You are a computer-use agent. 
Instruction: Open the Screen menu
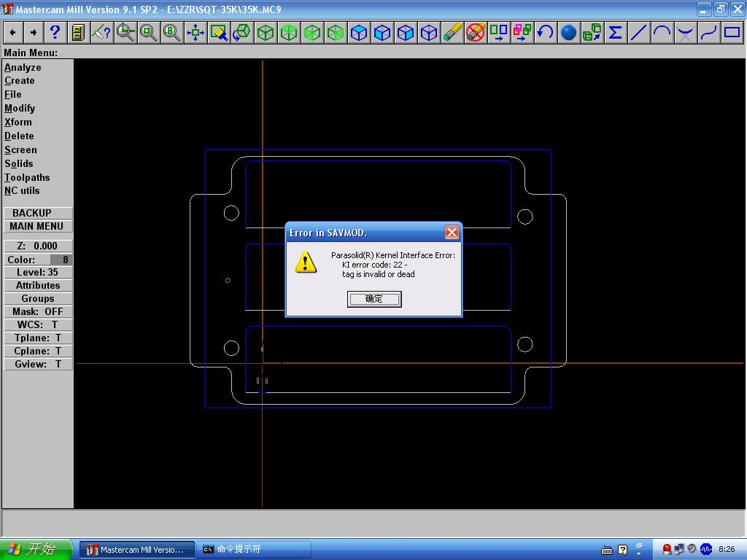[x=20, y=150]
